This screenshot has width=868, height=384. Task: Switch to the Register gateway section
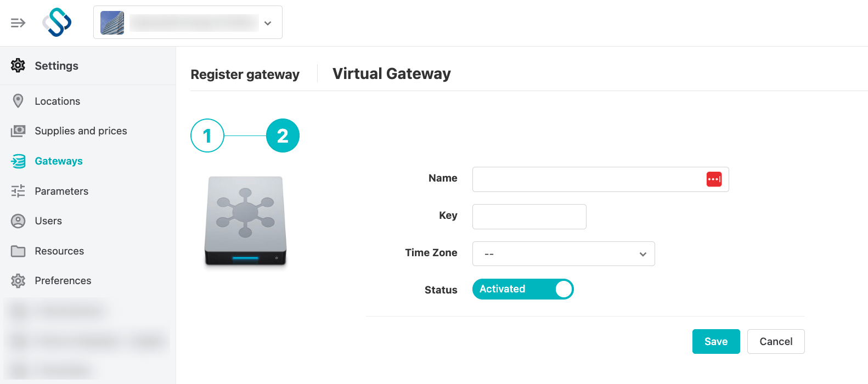coord(245,74)
